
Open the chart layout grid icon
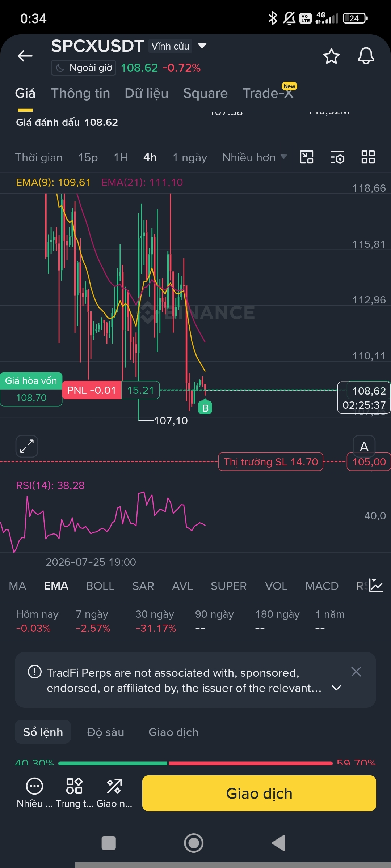click(368, 157)
